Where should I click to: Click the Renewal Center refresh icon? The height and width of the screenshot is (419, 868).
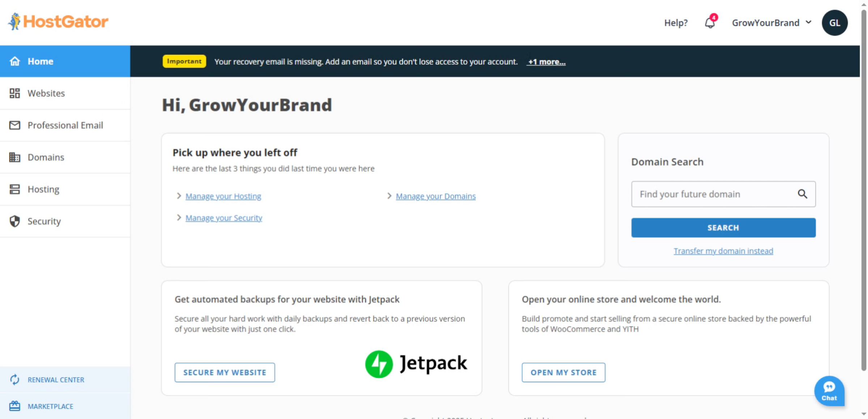tap(14, 380)
